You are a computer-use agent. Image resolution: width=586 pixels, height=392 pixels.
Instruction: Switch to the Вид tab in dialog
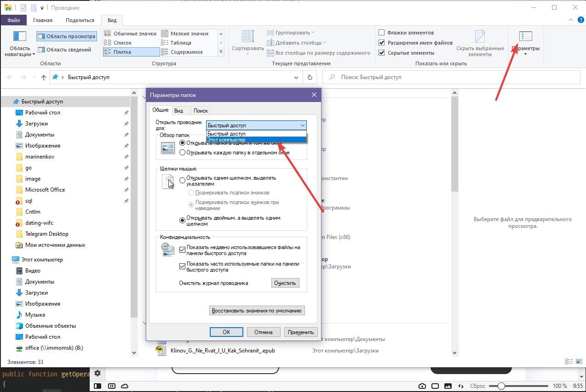pyautogui.click(x=178, y=110)
